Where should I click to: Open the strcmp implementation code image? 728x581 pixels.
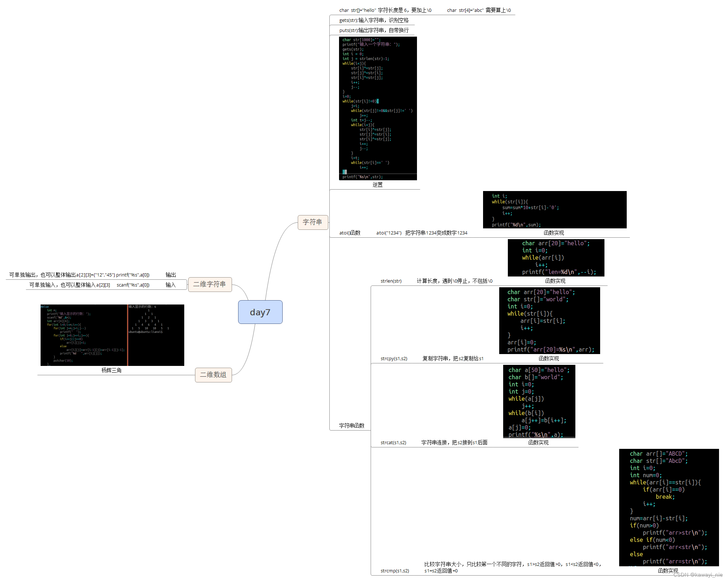point(669,507)
